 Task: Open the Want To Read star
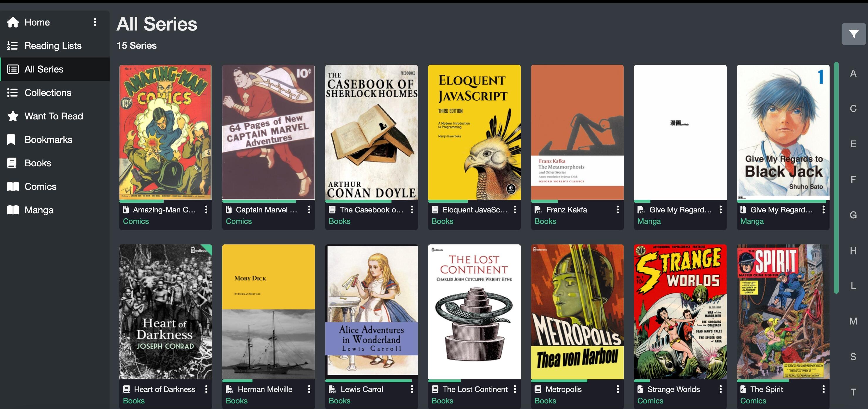point(13,116)
